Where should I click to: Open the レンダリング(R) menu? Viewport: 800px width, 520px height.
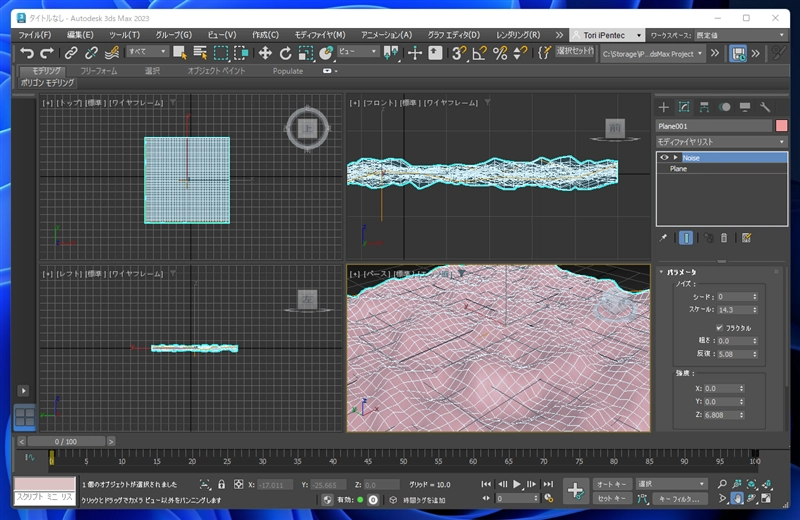518,35
